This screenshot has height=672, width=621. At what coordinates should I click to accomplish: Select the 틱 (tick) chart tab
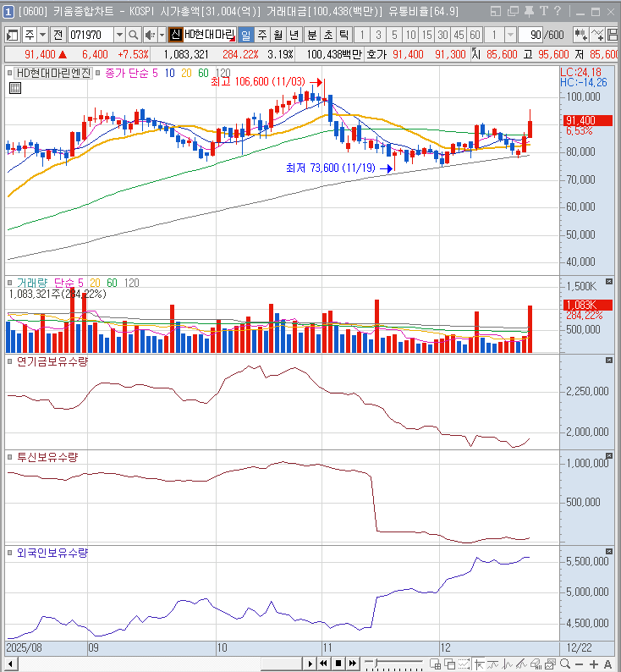pos(343,35)
